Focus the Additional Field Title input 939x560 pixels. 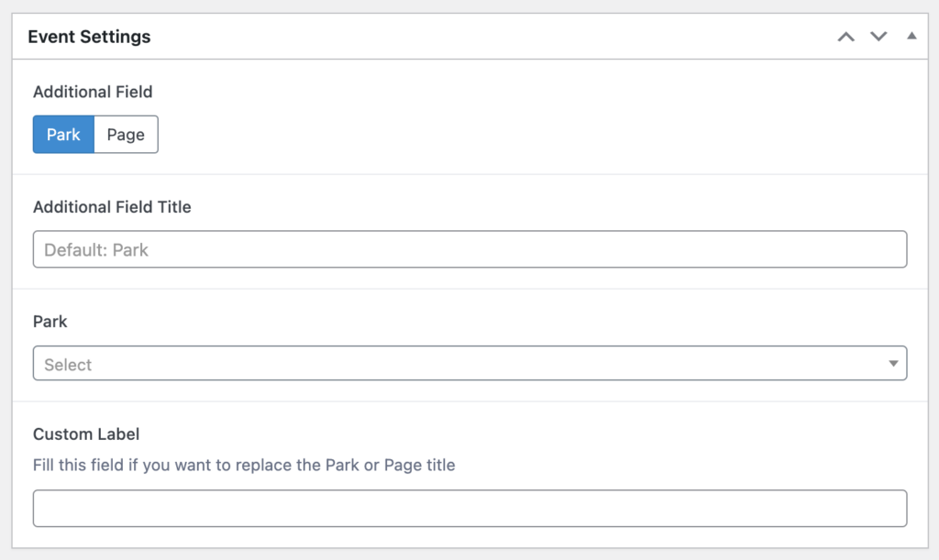point(470,249)
